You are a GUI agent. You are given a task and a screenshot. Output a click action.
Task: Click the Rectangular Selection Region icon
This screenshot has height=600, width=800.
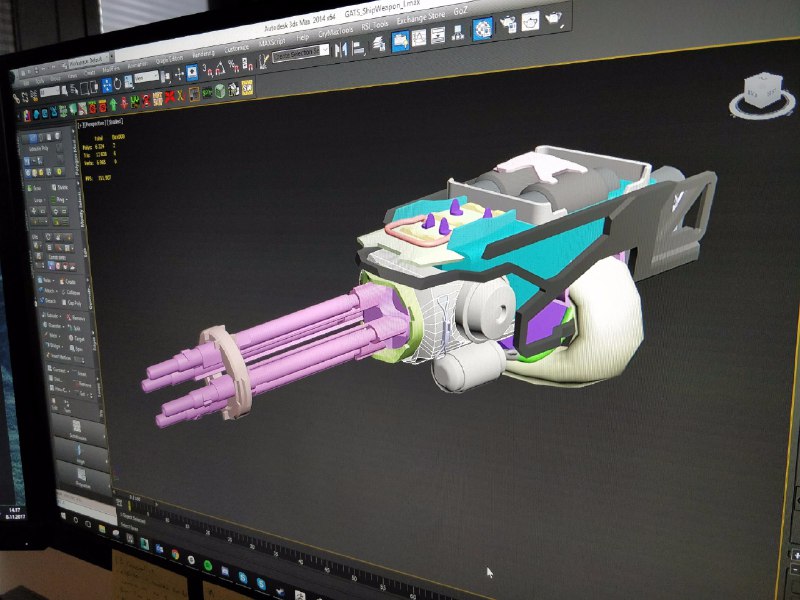click(85, 88)
